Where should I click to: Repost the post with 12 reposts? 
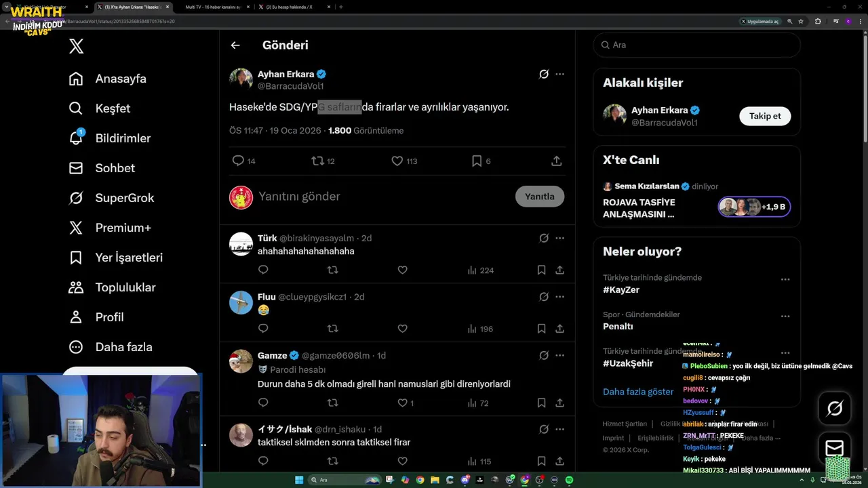pyautogui.click(x=317, y=161)
